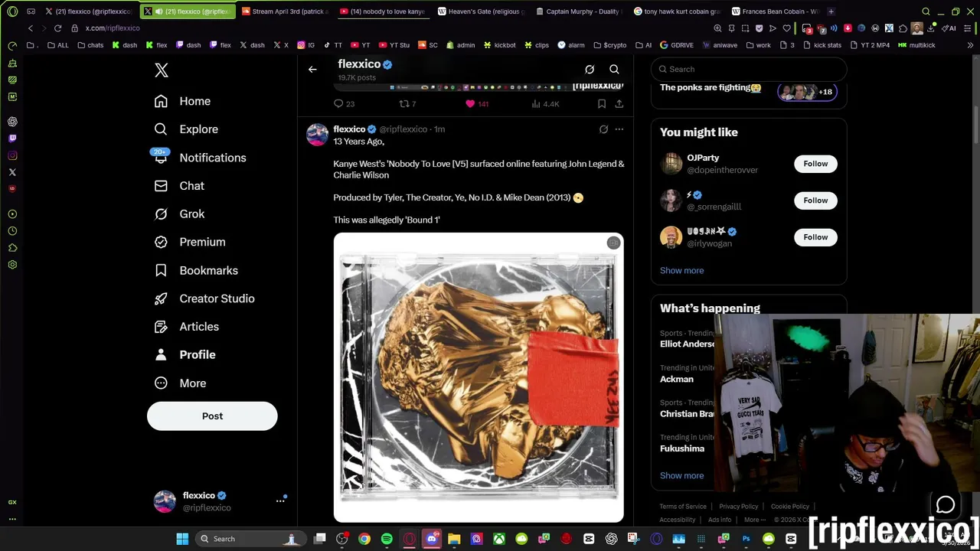Screen dimensions: 980x551
Task: Click the flexxico avatar on Kanye post
Action: click(317, 135)
